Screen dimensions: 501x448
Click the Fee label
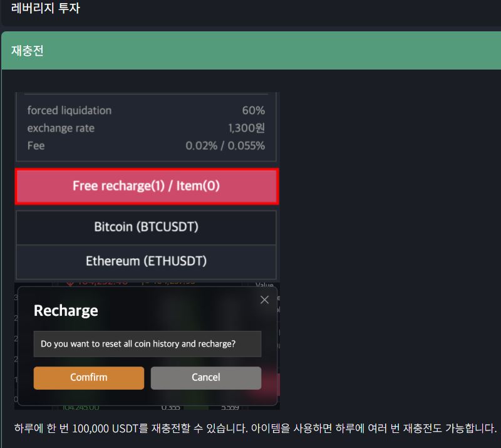tap(36, 145)
